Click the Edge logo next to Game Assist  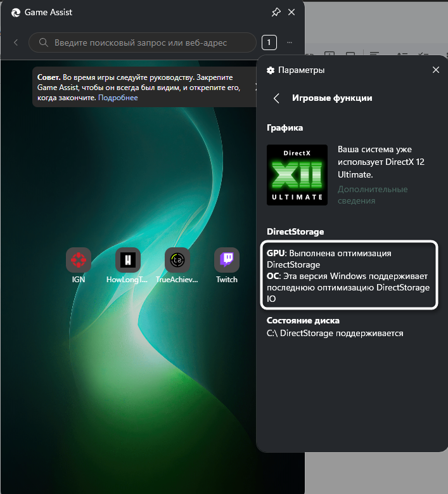coord(16,13)
